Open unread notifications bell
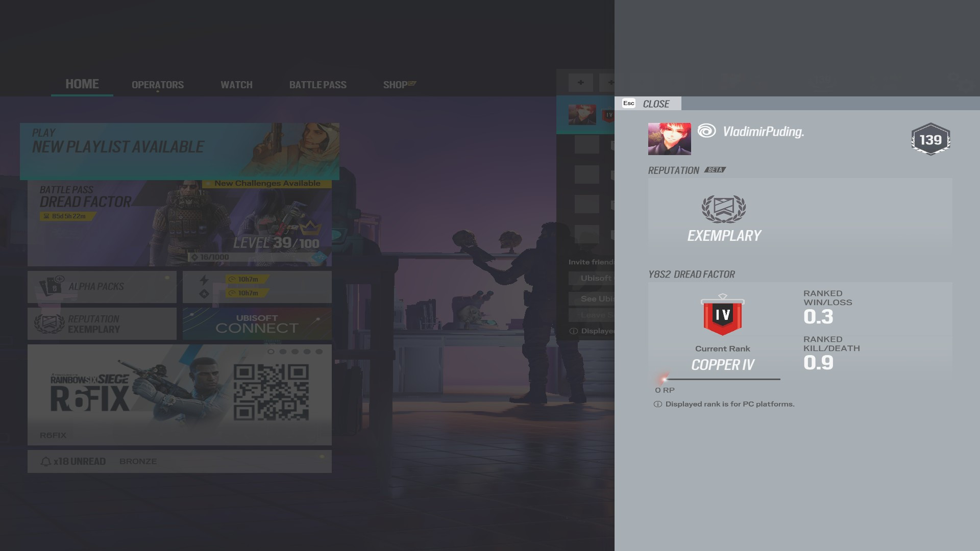 click(45, 462)
